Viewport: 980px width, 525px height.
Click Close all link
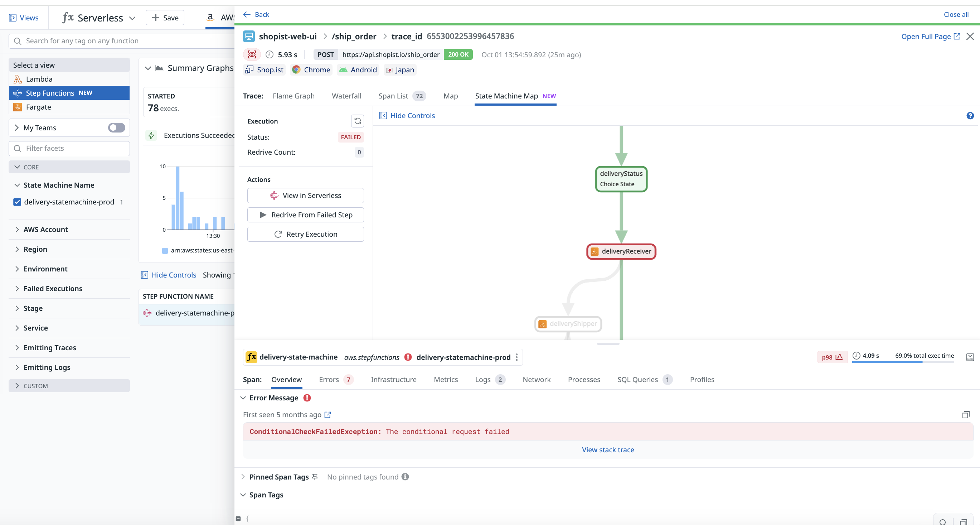coord(956,14)
